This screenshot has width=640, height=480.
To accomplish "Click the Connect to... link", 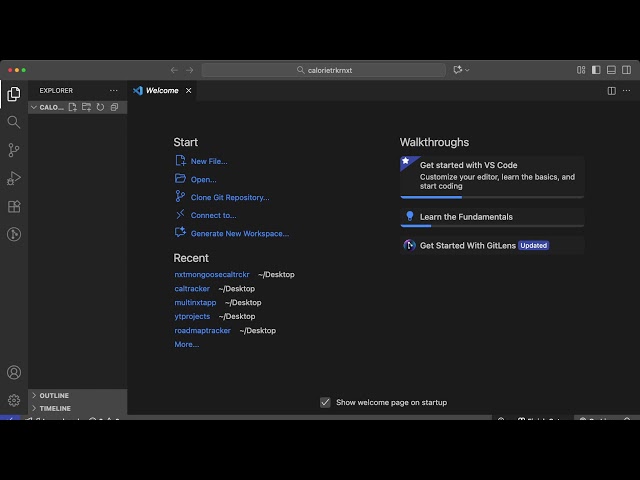I will pos(213,215).
